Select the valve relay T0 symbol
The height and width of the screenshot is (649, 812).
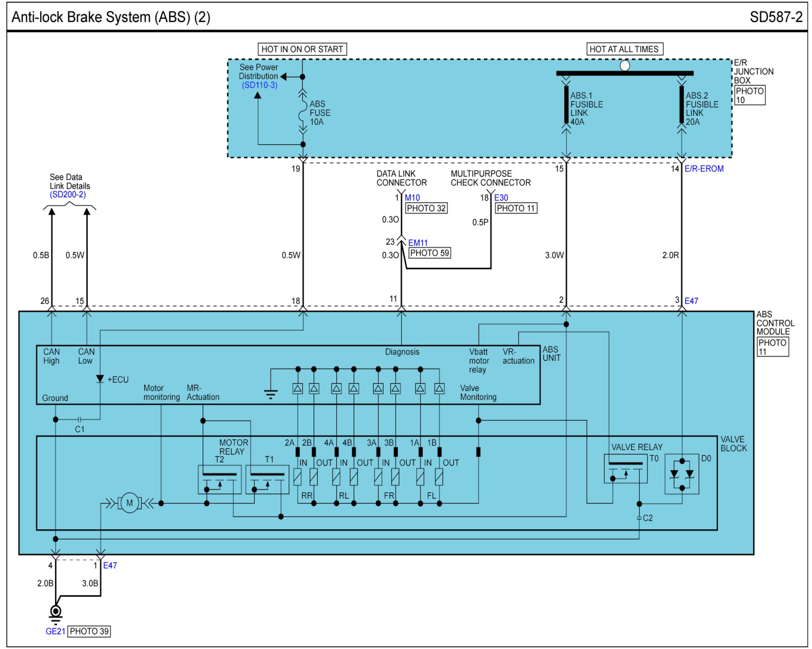626,469
